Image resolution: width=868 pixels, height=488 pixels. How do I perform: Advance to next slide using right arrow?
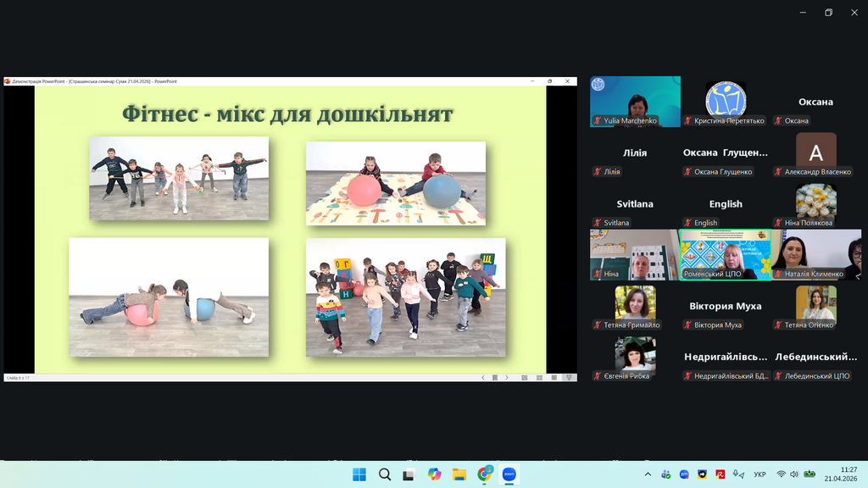[507, 378]
